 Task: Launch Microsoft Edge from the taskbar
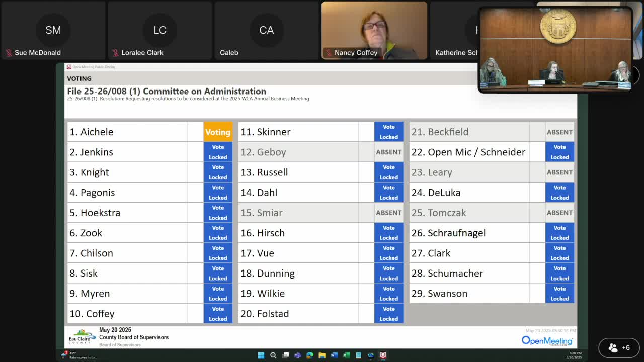click(x=309, y=355)
